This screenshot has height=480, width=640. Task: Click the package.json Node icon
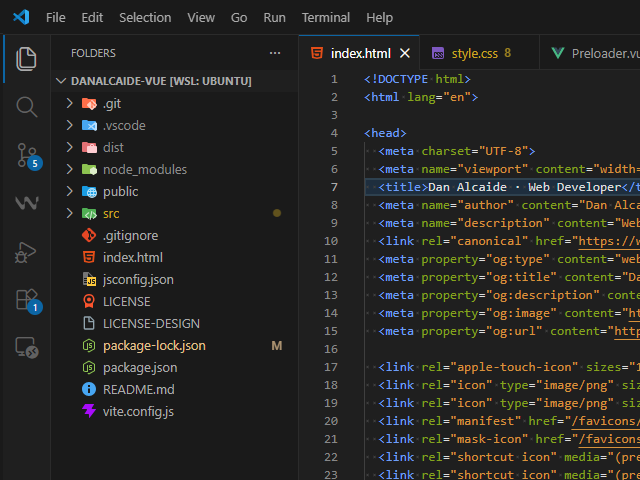click(89, 368)
